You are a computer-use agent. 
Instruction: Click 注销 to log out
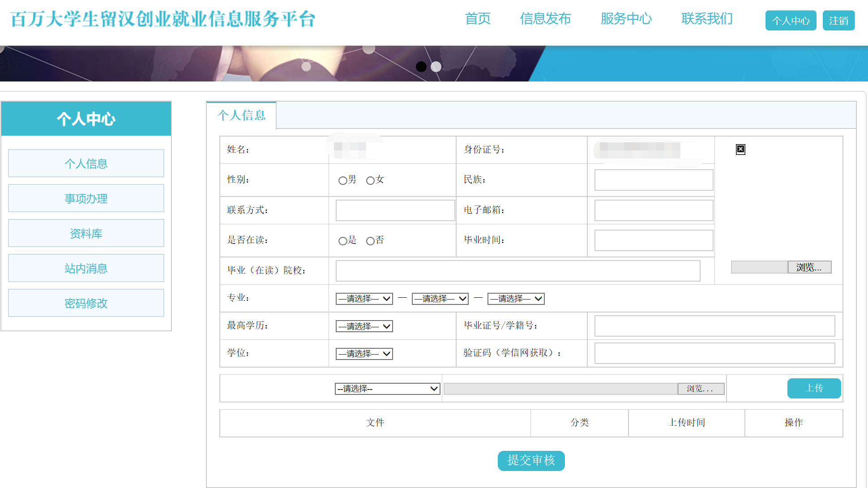(838, 21)
